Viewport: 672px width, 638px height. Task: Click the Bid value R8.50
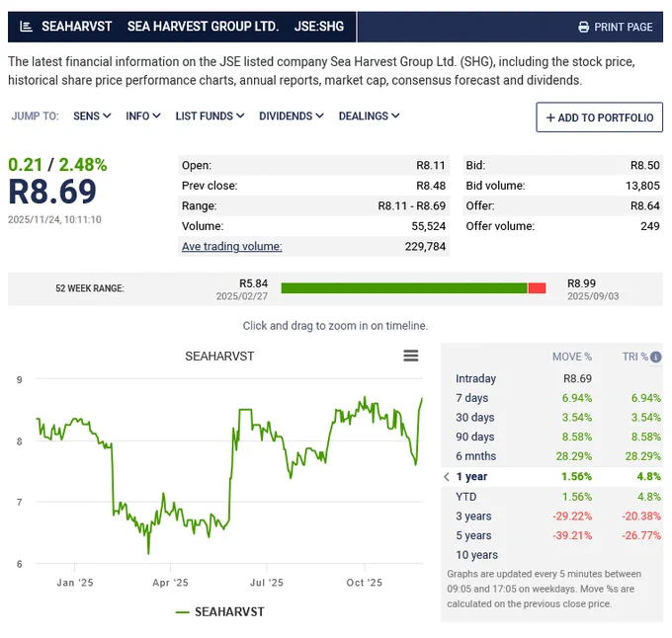tap(644, 165)
